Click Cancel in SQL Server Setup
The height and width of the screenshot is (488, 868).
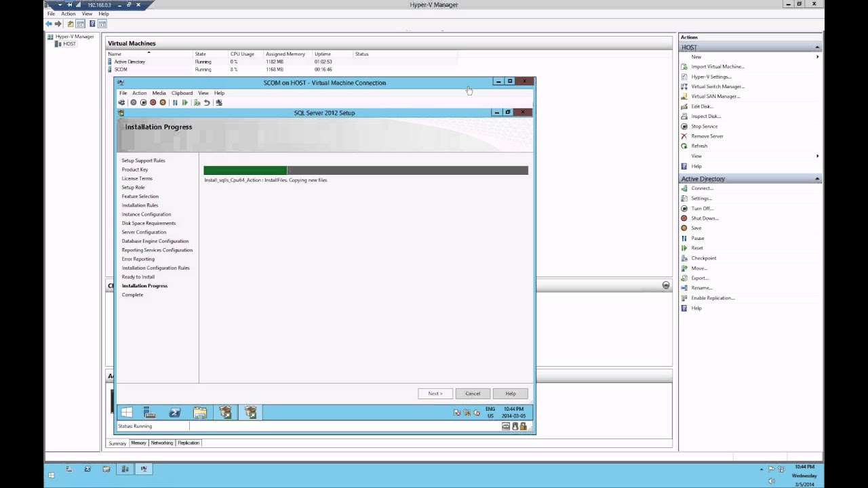473,394
